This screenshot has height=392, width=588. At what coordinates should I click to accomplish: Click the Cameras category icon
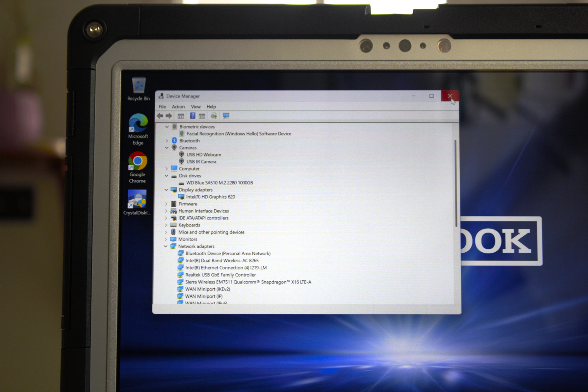[174, 147]
